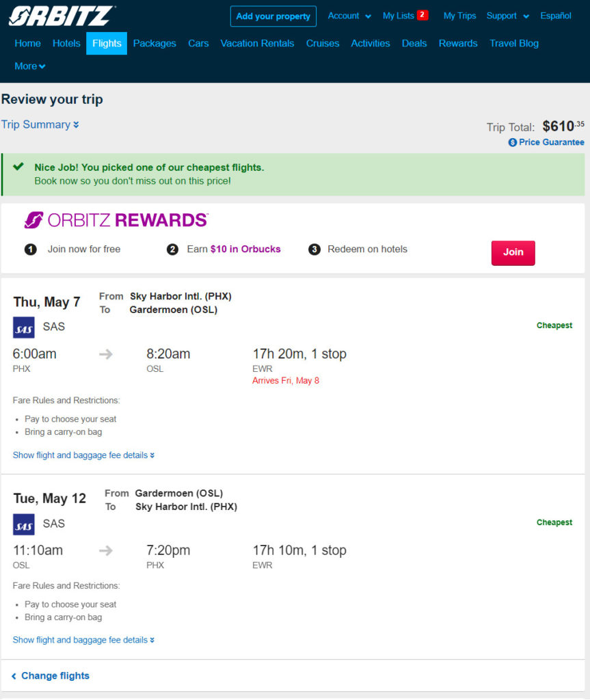590x700 pixels.
Task: Click the SAS airline logo for May 12
Action: pyautogui.click(x=24, y=524)
